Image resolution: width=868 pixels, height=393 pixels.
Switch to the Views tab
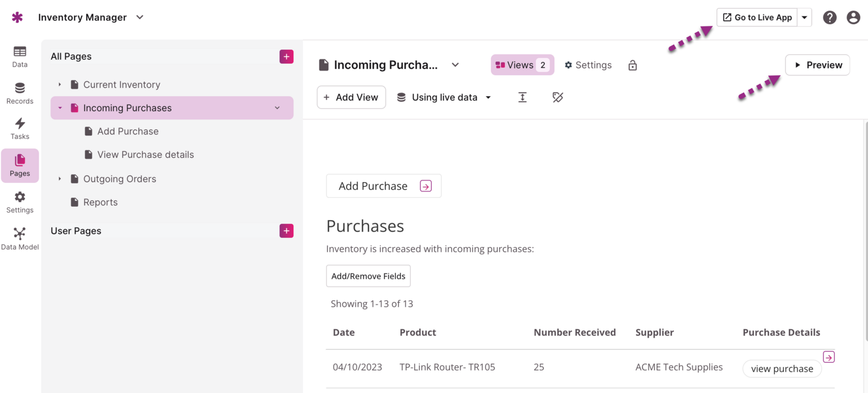coord(522,65)
